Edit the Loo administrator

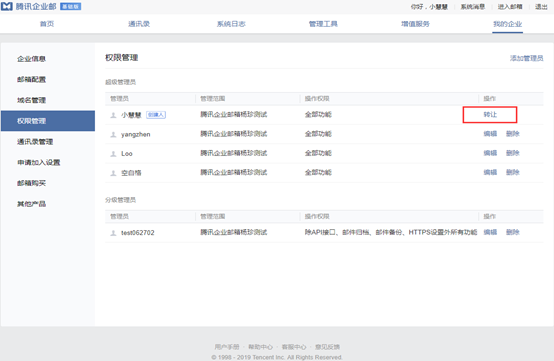tap(490, 153)
